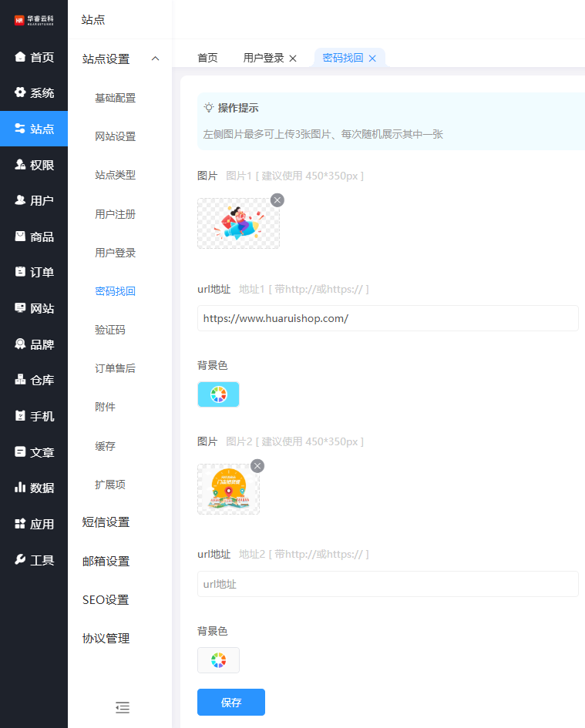Collapse sidebar with the fold menu icon
Viewport: 585px width, 728px height.
coord(123,707)
